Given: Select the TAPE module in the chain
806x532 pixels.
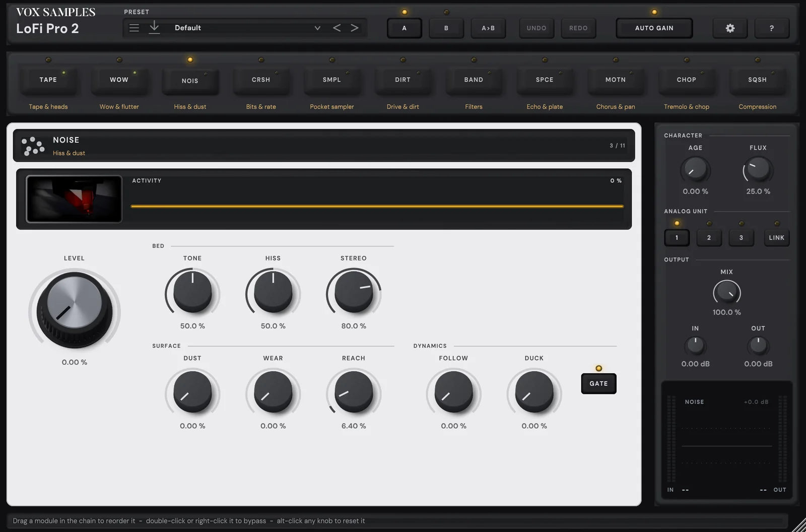Looking at the screenshot, I should click(x=48, y=81).
